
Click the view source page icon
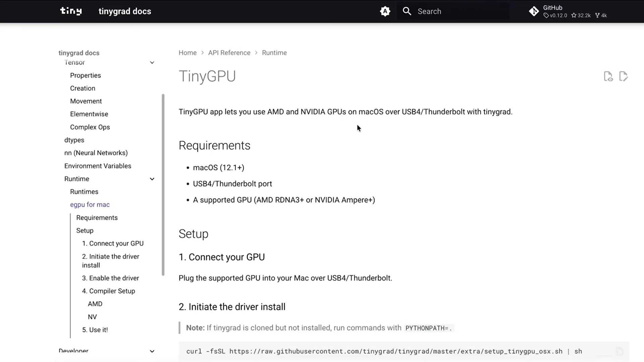pyautogui.click(x=608, y=76)
